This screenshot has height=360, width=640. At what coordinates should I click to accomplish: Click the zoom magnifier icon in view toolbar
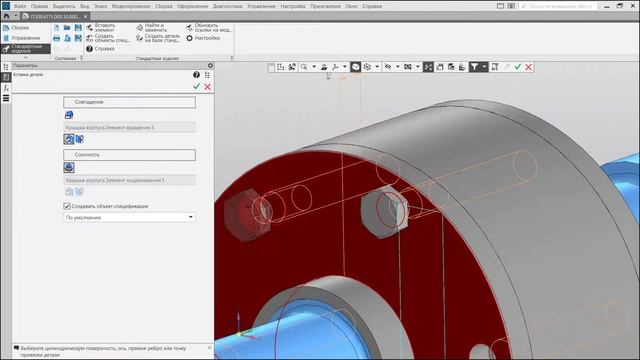click(x=304, y=67)
